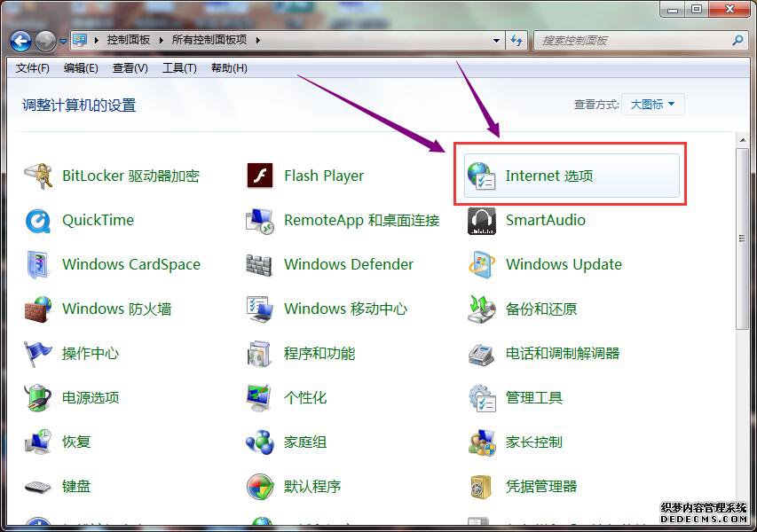Open the 编辑(E) menu
The image size is (757, 532).
click(81, 68)
